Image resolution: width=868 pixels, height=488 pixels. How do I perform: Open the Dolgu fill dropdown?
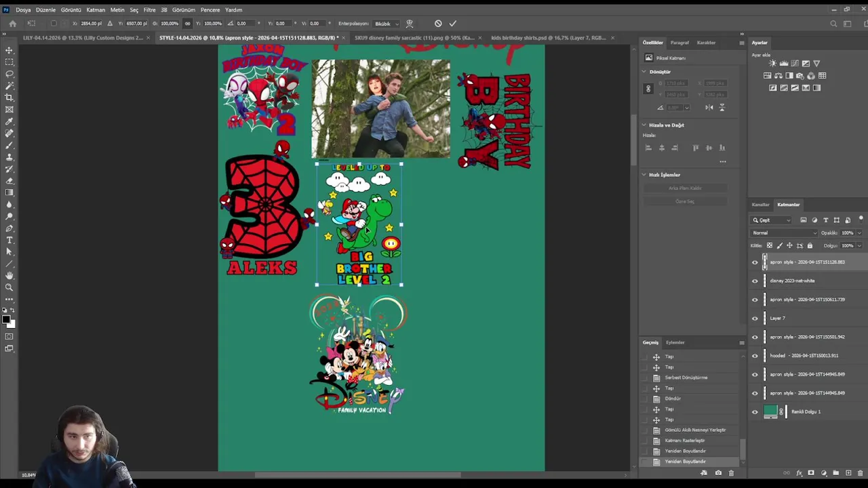click(x=859, y=245)
